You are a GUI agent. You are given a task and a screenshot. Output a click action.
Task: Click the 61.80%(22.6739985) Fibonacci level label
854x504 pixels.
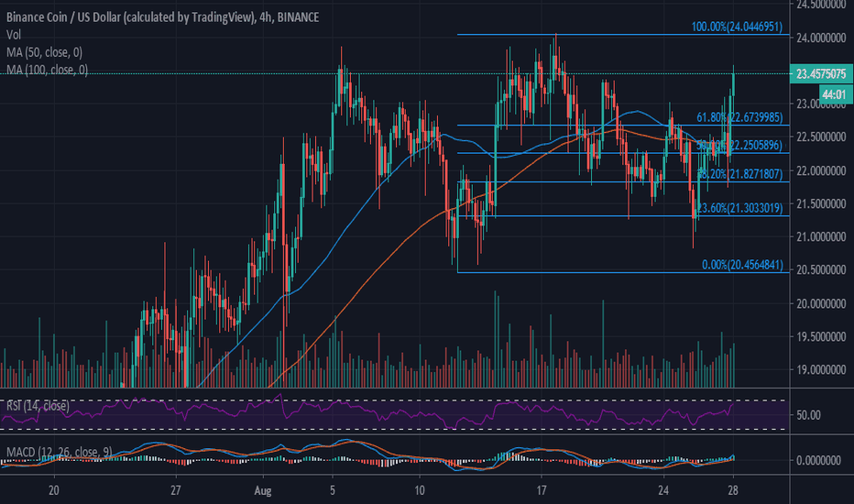pyautogui.click(x=739, y=117)
